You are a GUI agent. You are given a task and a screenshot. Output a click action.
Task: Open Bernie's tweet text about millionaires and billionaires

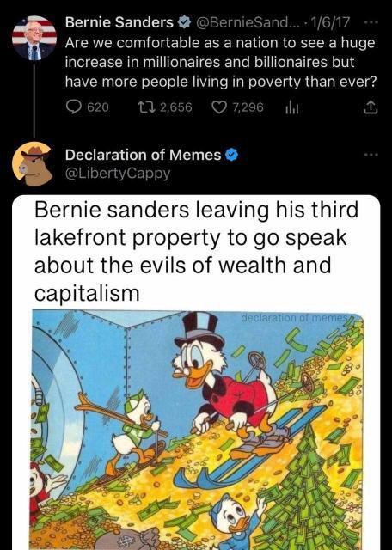point(220,63)
